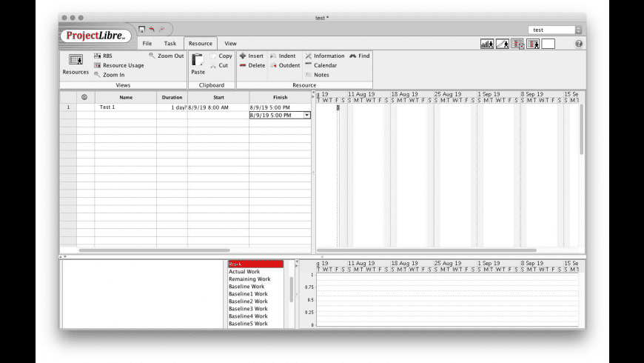The height and width of the screenshot is (363, 644).
Task: Click the Finish column header
Action: (x=280, y=98)
